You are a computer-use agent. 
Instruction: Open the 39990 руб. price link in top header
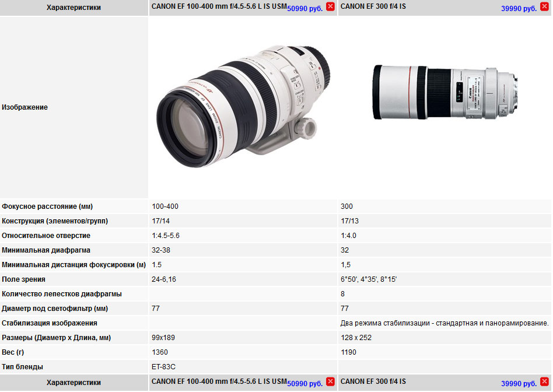519,9
